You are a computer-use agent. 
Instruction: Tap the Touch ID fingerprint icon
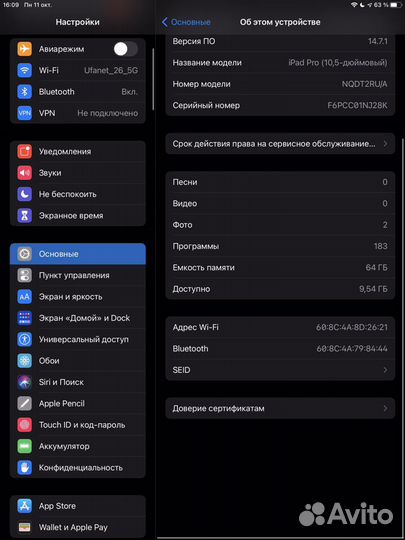pos(24,425)
